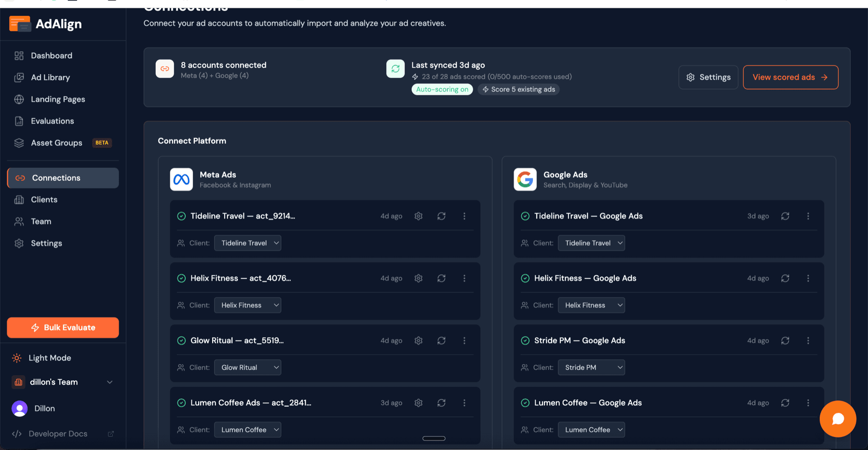
Task: Open Clients in sidebar
Action: pyautogui.click(x=63, y=200)
